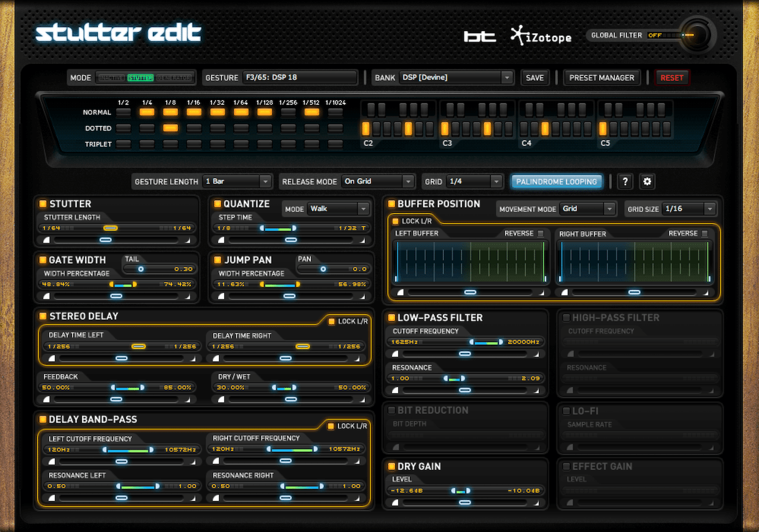Click the red Reset button

(x=672, y=77)
